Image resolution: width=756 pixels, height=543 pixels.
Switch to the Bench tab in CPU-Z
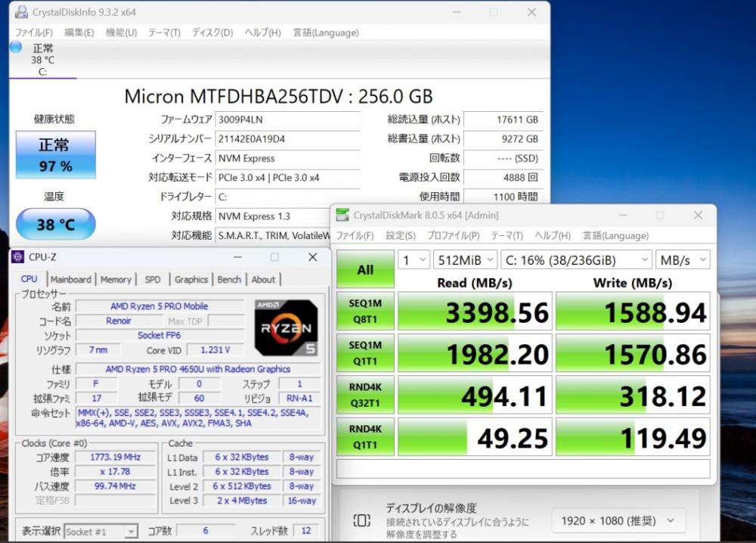229,280
